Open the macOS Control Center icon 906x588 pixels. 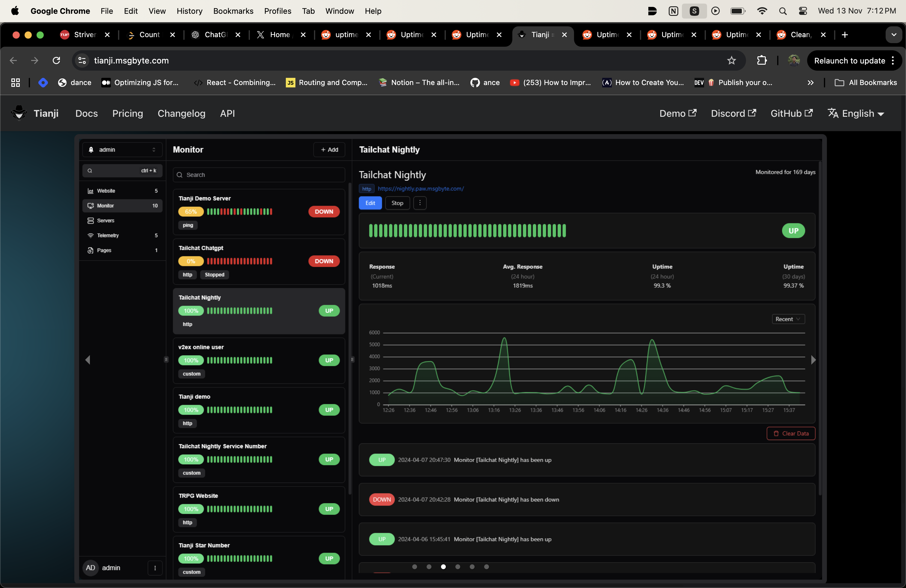(x=803, y=11)
